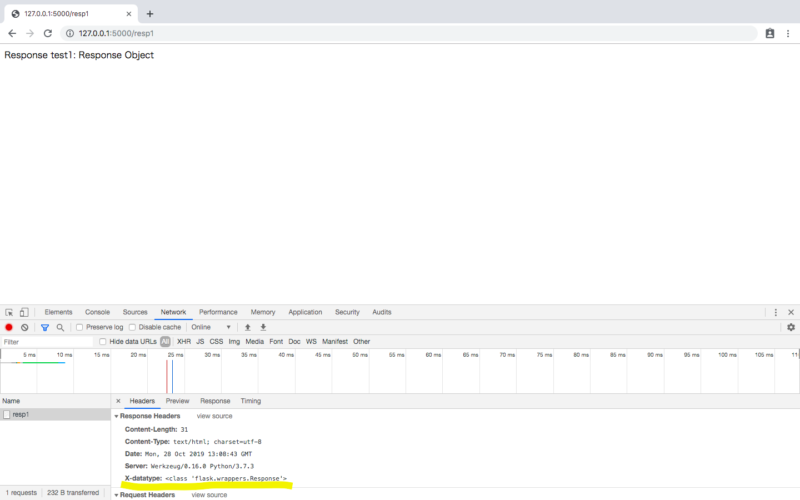The height and width of the screenshot is (500, 800).
Task: Check the Hide data URLs option
Action: pyautogui.click(x=103, y=342)
